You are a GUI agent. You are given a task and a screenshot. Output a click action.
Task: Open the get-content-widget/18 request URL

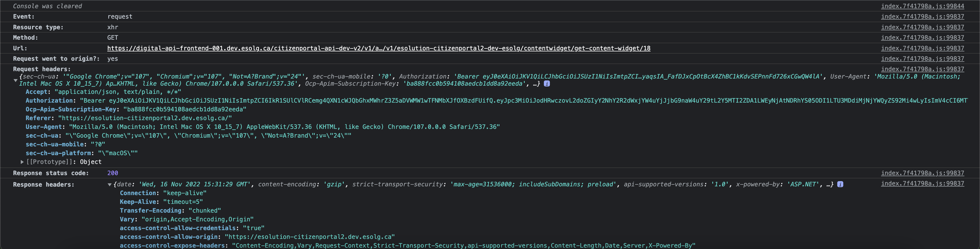pos(378,48)
